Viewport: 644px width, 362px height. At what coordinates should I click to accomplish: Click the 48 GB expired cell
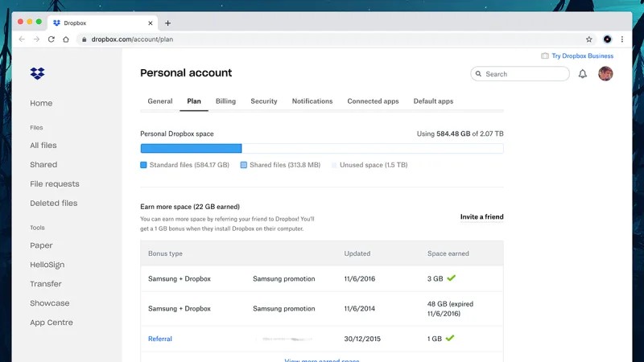[450, 309]
